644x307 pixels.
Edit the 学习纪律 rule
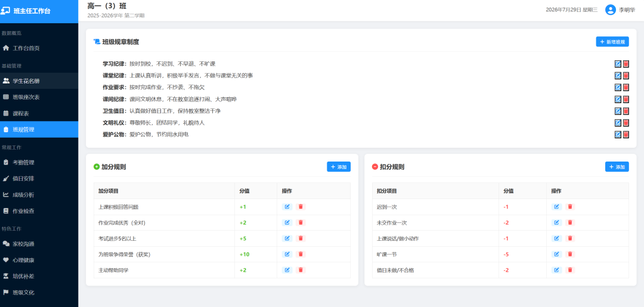click(618, 64)
